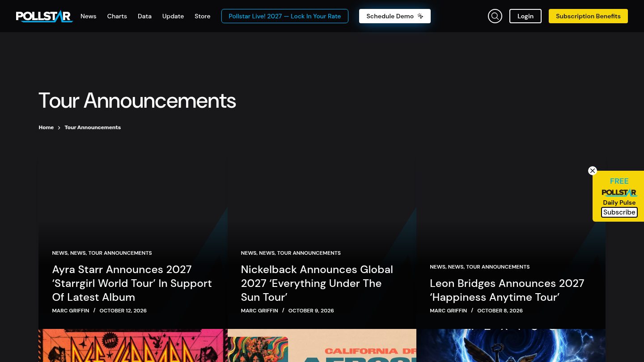Click the Pollstar logo in header

pos(44,17)
